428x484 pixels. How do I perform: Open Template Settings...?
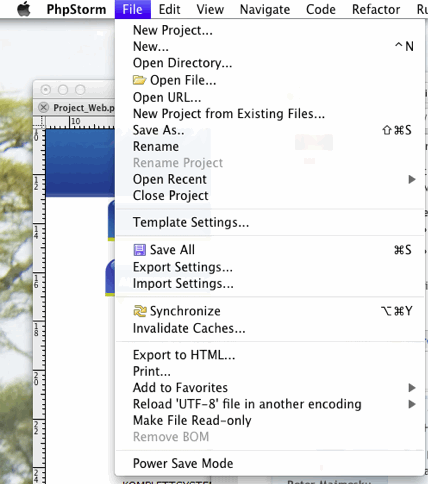point(270,222)
